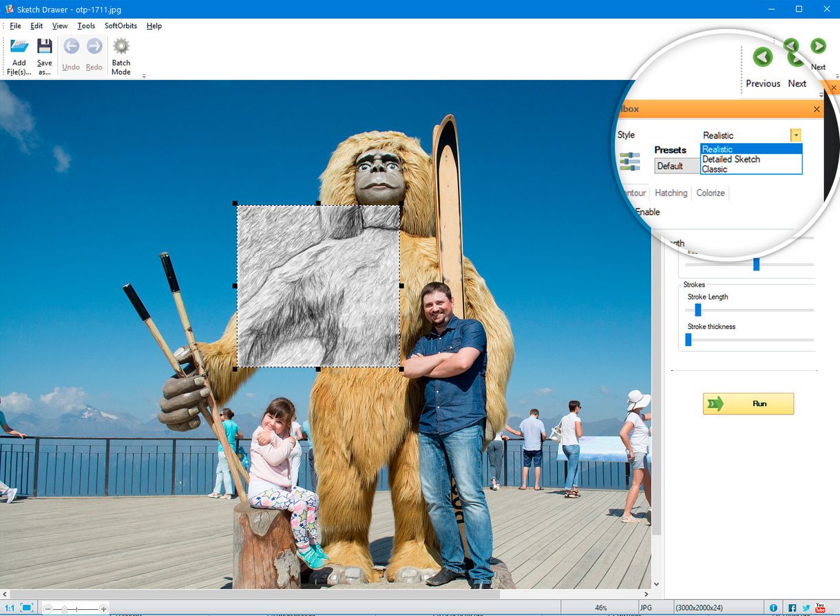The width and height of the screenshot is (840, 616).
Task: Open the Style dropdown
Action: (795, 135)
